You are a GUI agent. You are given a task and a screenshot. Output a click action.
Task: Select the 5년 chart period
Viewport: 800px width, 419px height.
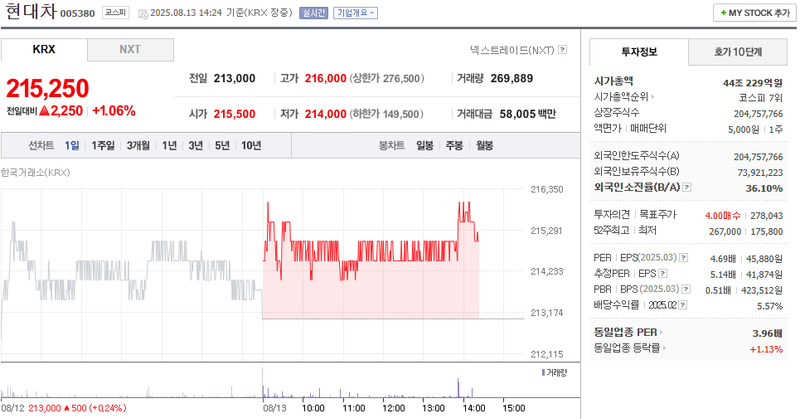[222, 145]
